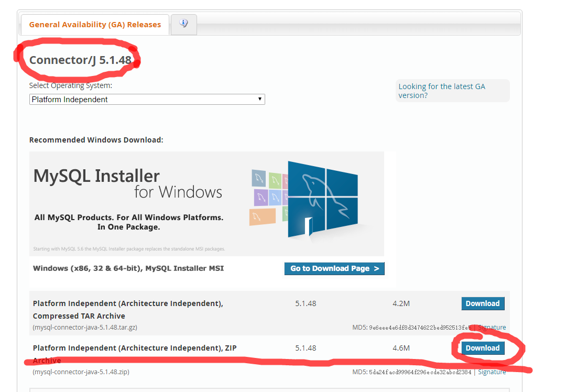Viewport: 588px width, 392px height.
Task: Click the 4.6M size value
Action: pos(401,348)
